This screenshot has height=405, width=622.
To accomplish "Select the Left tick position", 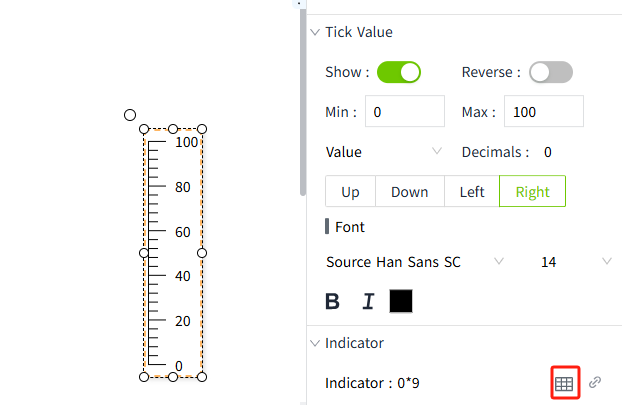I will [472, 192].
